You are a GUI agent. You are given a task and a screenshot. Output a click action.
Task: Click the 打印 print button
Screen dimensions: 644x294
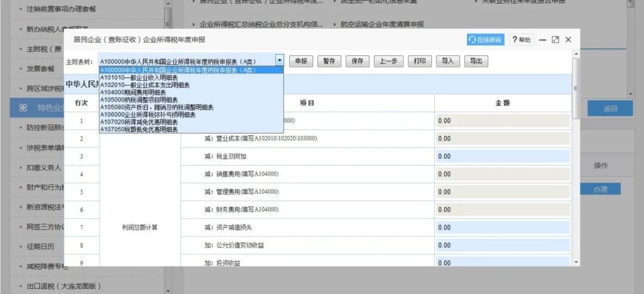click(x=420, y=61)
